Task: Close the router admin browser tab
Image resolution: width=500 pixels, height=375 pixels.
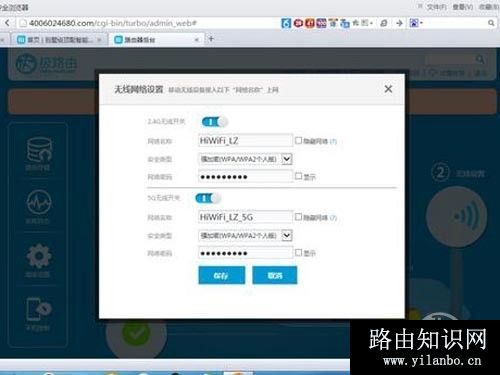Action: click(x=197, y=40)
